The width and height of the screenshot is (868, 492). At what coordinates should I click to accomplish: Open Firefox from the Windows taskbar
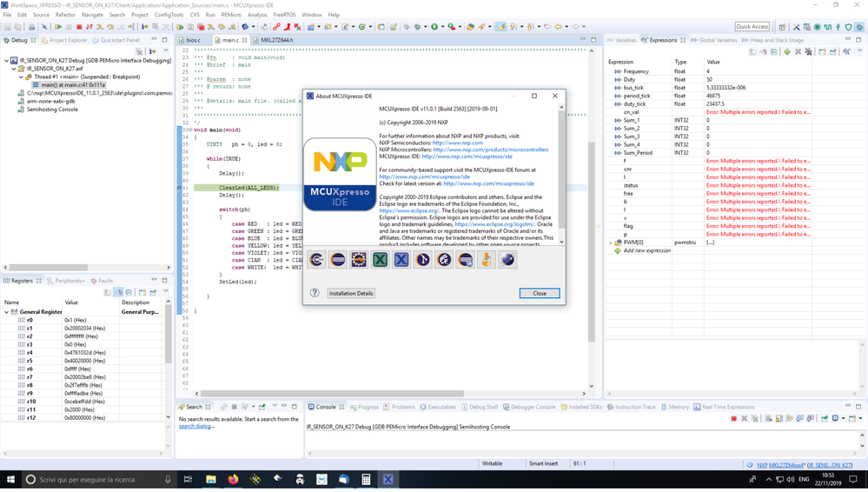click(233, 479)
